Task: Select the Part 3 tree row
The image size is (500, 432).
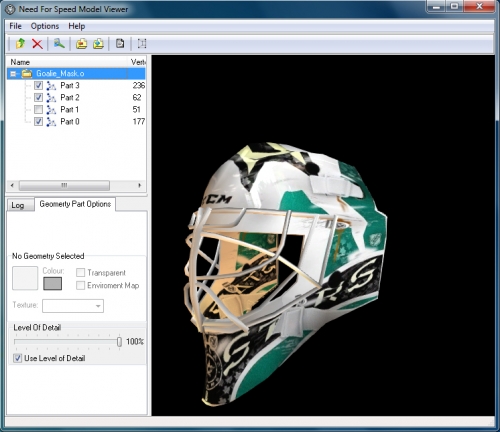Action: point(76,86)
